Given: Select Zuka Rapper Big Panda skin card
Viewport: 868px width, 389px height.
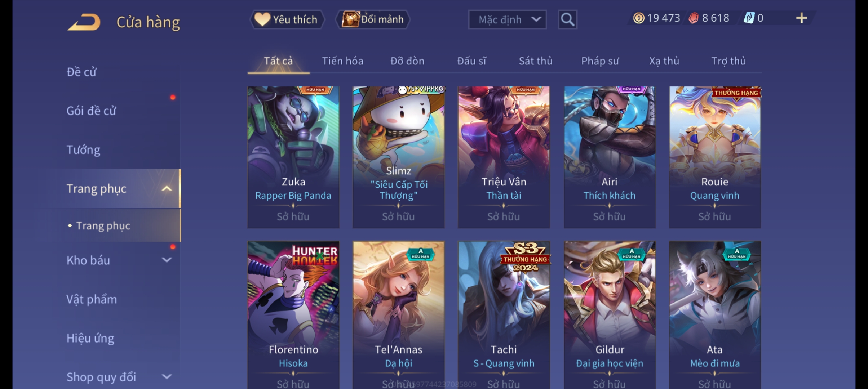Looking at the screenshot, I should [x=293, y=157].
